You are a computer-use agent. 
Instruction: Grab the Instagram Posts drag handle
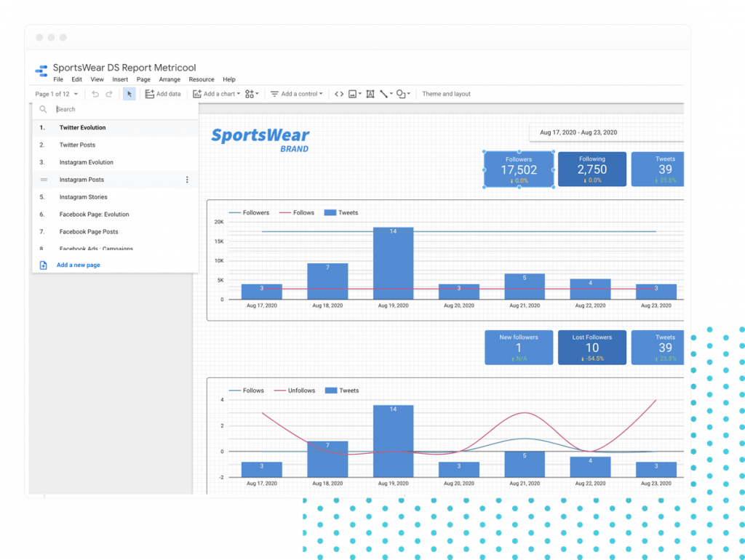click(44, 180)
